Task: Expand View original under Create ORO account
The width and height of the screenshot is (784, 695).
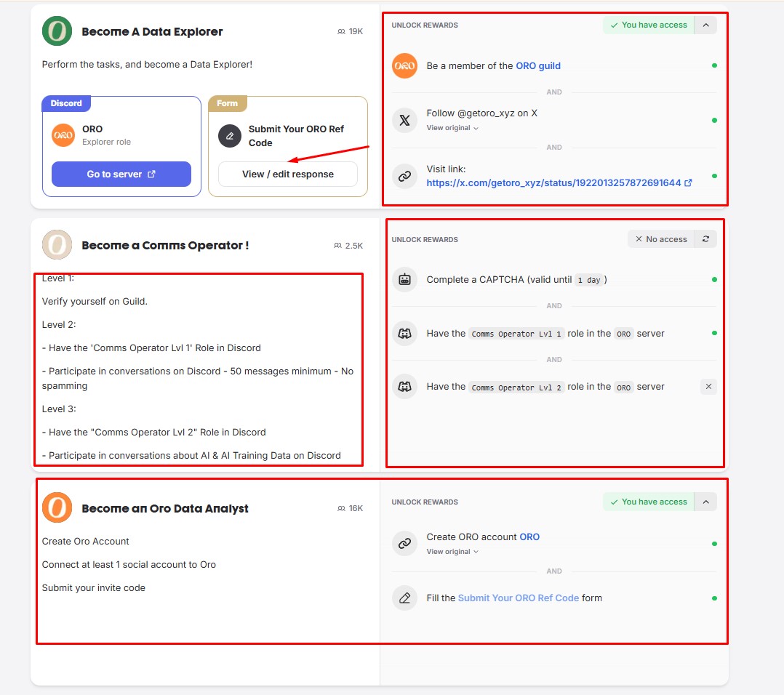Action: tap(452, 552)
